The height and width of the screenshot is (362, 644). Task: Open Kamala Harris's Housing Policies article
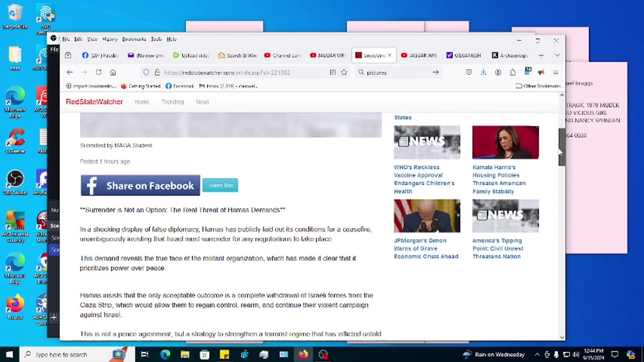pyautogui.click(x=499, y=179)
